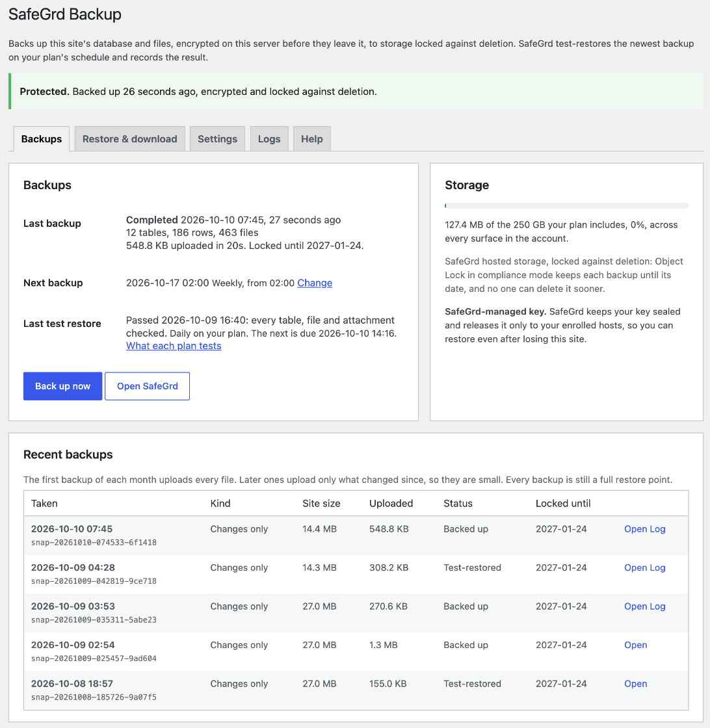Screen dimensions: 710x728
Task: Click snapshot ID snap-20261009-025457-9ad604
Action: click(x=94, y=658)
